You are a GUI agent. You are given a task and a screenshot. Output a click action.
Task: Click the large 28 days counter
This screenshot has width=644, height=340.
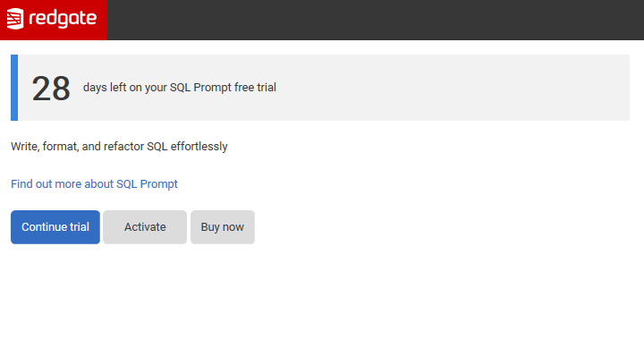pyautogui.click(x=51, y=89)
